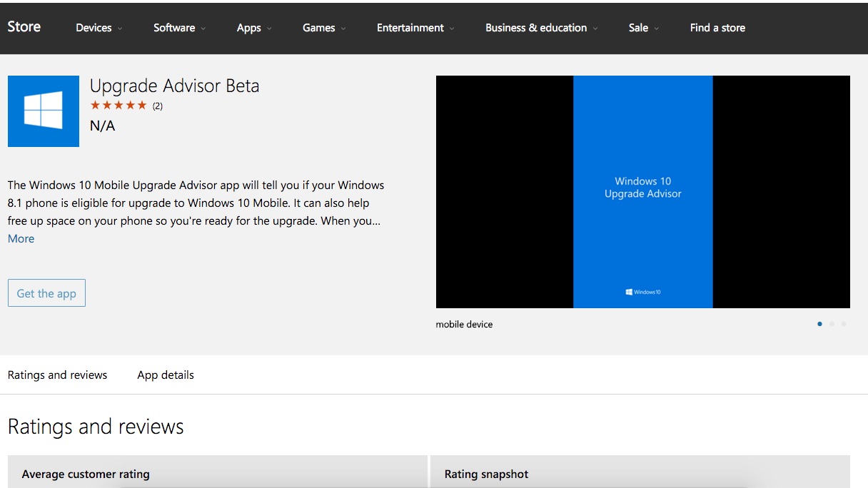Click the Store home link
868x488 pixels.
point(24,26)
